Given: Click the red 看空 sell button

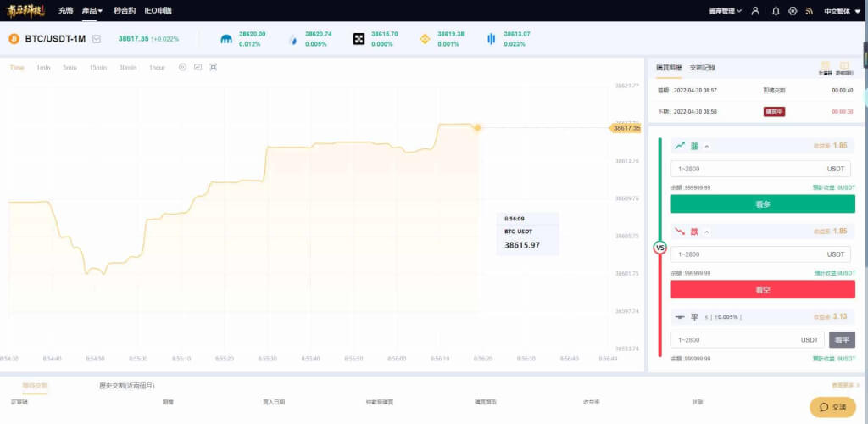Looking at the screenshot, I should [763, 289].
